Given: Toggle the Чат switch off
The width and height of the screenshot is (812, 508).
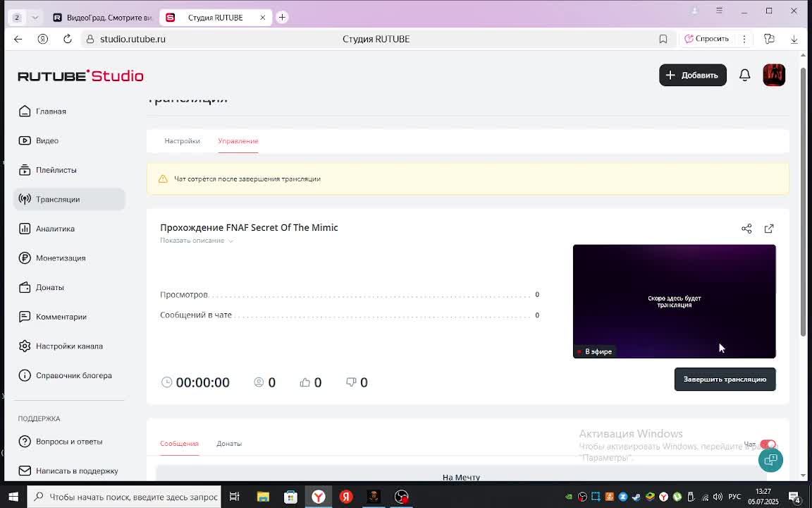Looking at the screenshot, I should (x=768, y=445).
